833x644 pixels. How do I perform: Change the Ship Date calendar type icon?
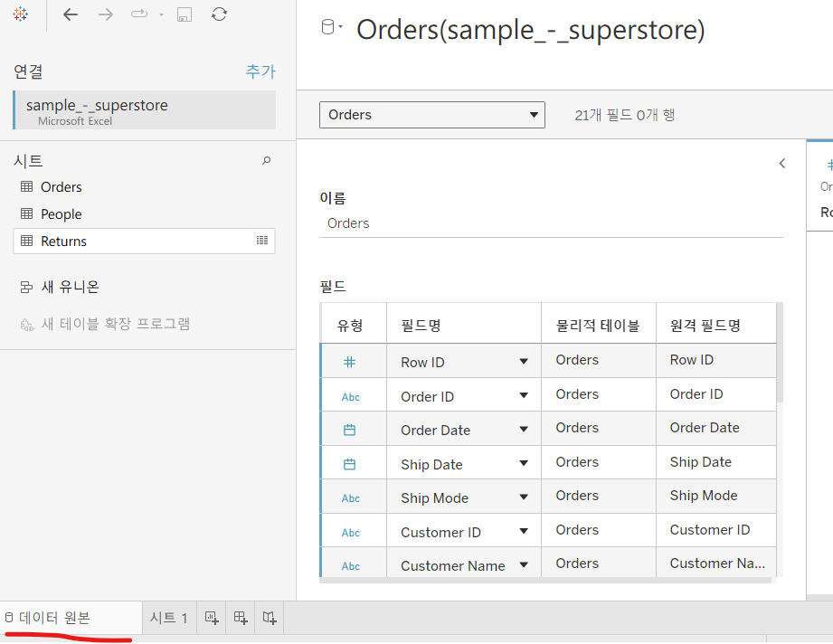tap(349, 464)
